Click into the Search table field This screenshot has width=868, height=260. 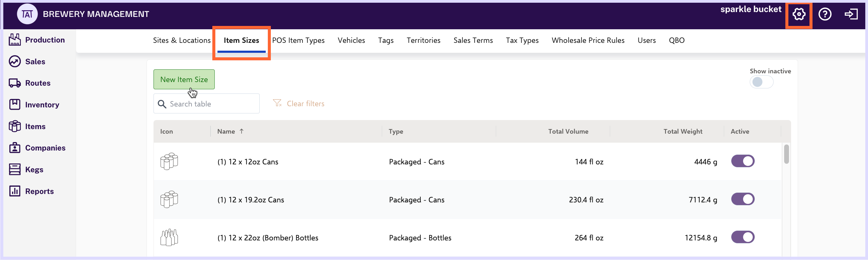[207, 104]
